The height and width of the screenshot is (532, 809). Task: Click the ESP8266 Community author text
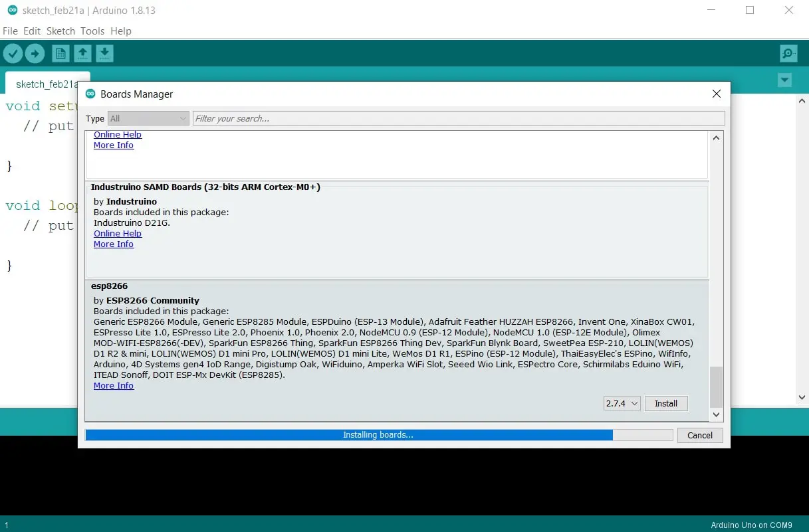coord(152,300)
